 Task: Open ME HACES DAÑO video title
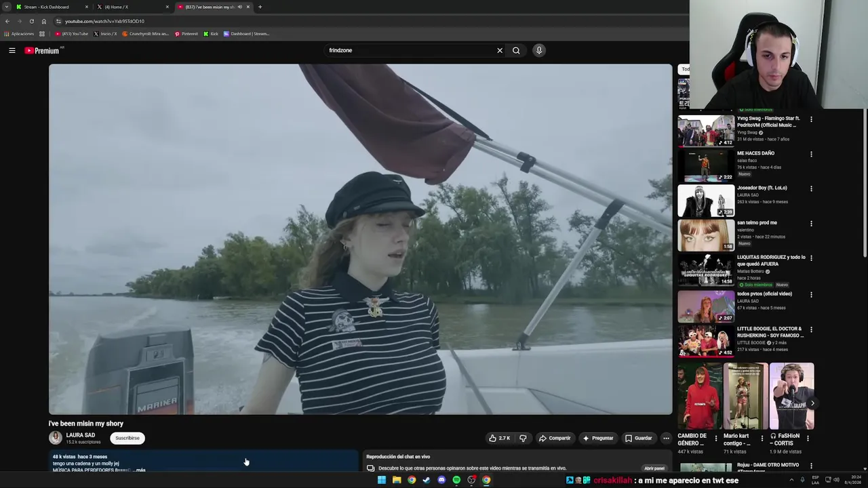(755, 153)
